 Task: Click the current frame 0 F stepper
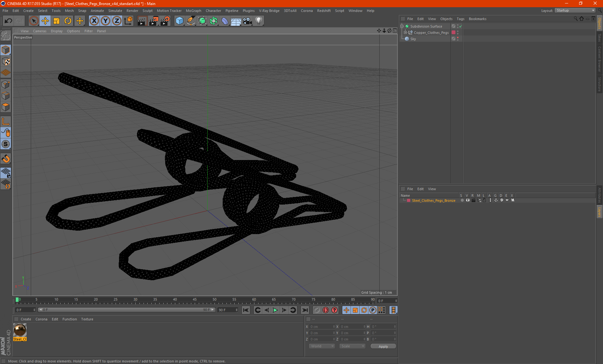pyautogui.click(x=388, y=301)
